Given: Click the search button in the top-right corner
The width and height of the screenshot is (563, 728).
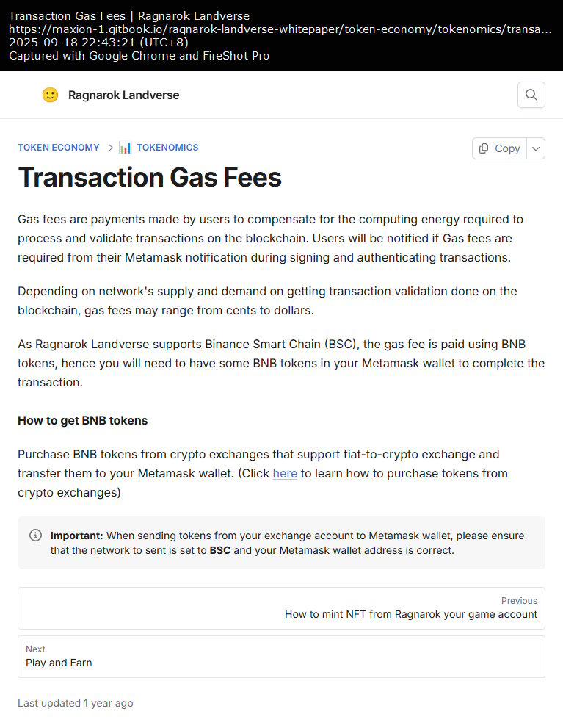Looking at the screenshot, I should (531, 95).
